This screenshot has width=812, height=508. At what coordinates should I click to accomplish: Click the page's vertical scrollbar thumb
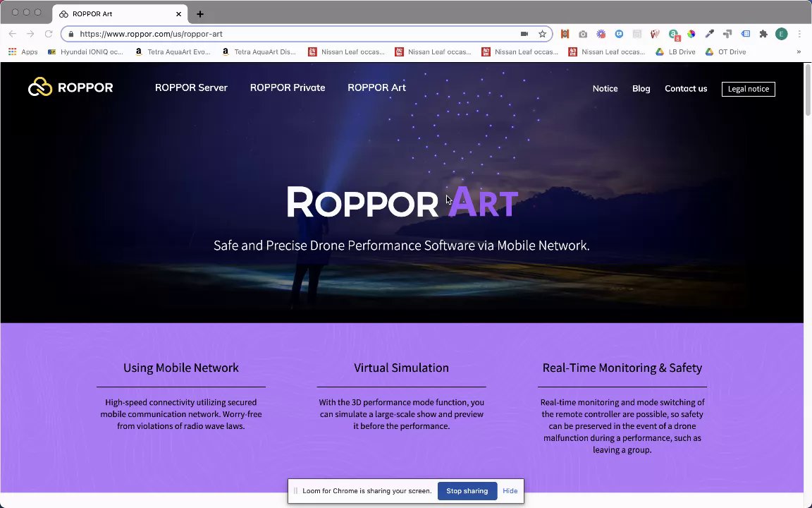pos(807,90)
